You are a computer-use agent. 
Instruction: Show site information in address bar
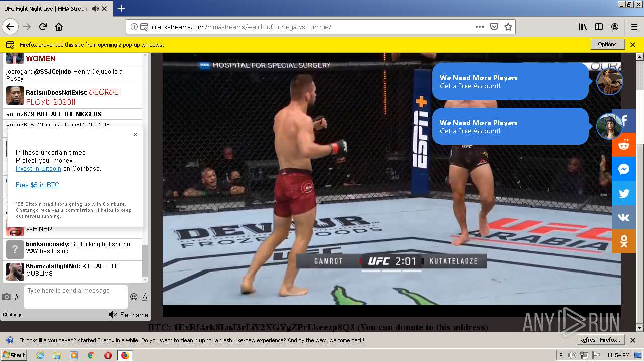(134, 27)
